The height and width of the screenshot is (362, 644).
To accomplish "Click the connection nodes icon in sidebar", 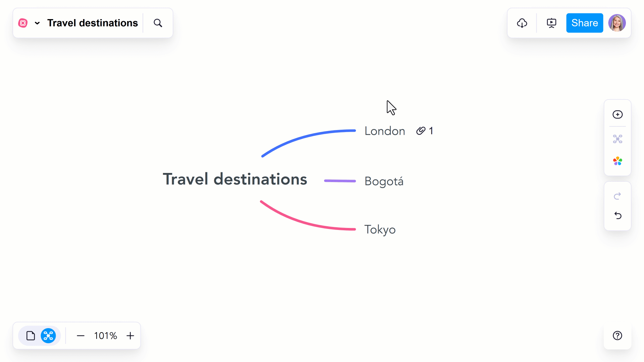I will (618, 139).
